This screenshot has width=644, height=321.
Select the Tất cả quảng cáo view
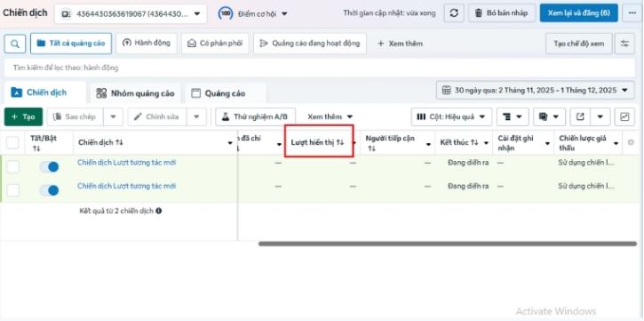(x=71, y=44)
